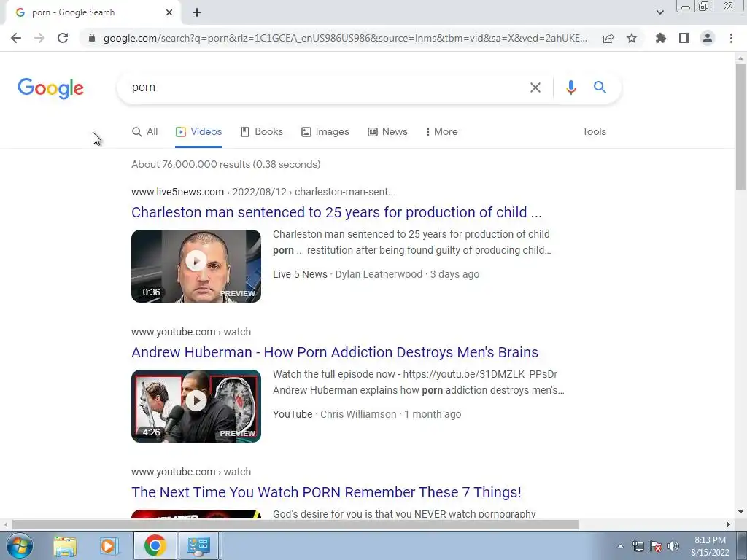Viewport: 747px width, 560px height.
Task: Click the scroll down arrow
Action: [x=740, y=512]
